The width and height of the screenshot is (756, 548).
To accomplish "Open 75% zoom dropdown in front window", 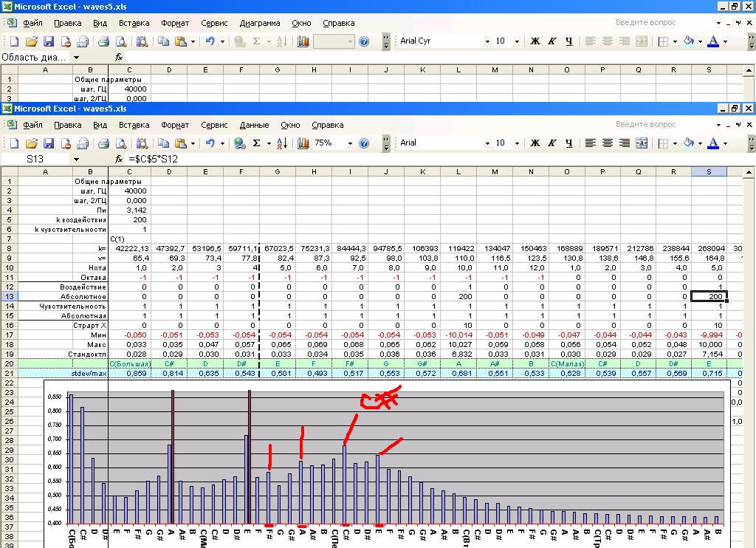I will tap(350, 143).
